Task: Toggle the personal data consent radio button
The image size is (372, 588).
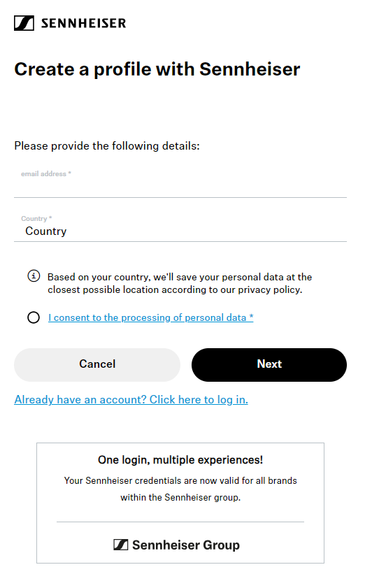Action: point(34,317)
